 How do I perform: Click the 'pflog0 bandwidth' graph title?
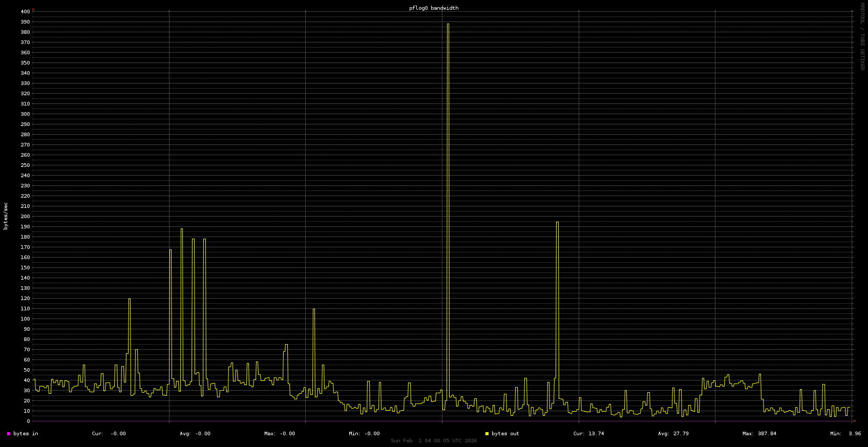434,8
